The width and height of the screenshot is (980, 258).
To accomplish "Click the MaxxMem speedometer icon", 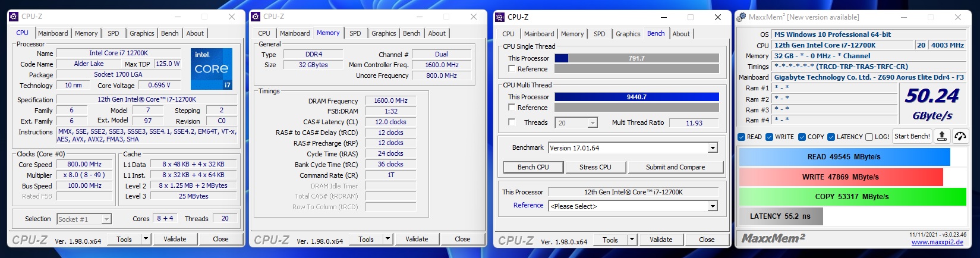I will pos(960,136).
